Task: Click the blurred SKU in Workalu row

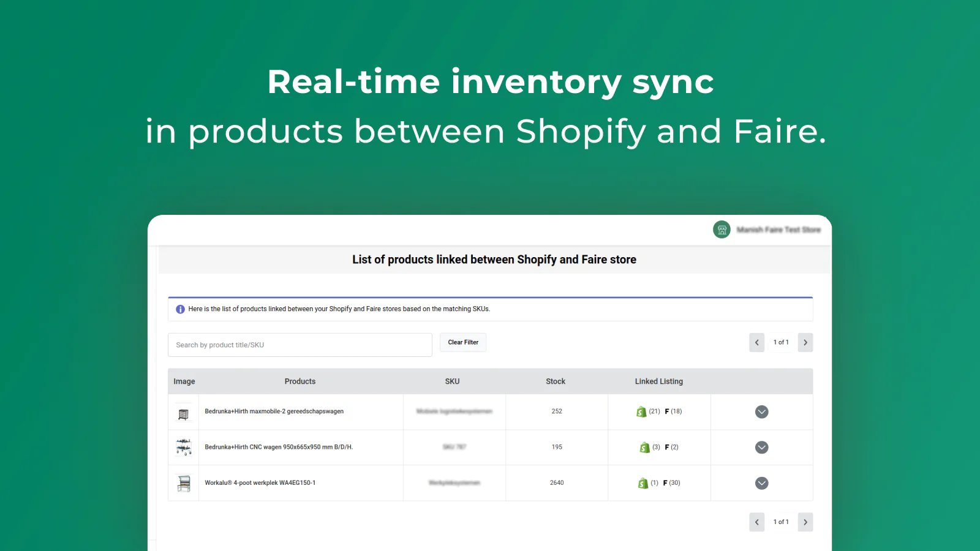Action: 454,483
